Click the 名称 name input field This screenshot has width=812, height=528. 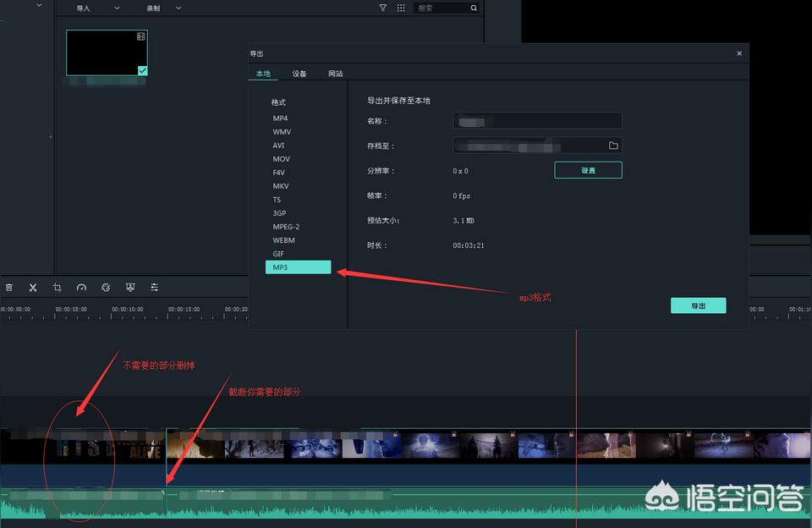point(537,121)
